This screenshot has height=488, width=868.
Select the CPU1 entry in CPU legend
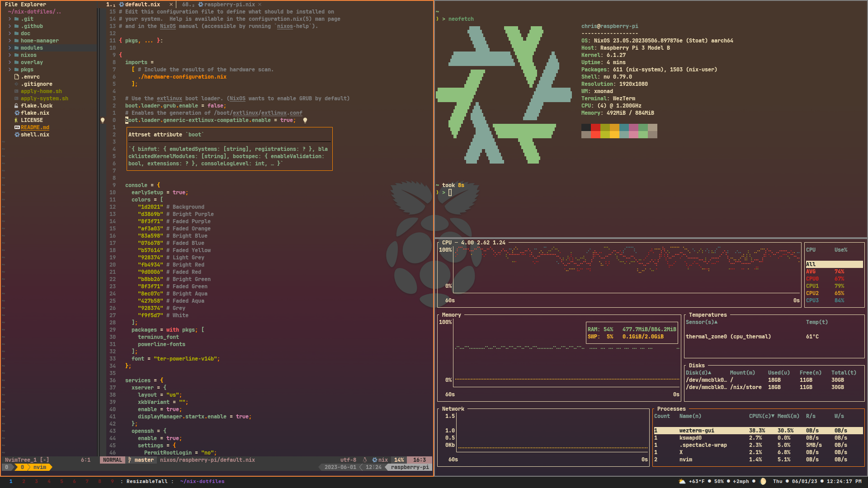812,286
